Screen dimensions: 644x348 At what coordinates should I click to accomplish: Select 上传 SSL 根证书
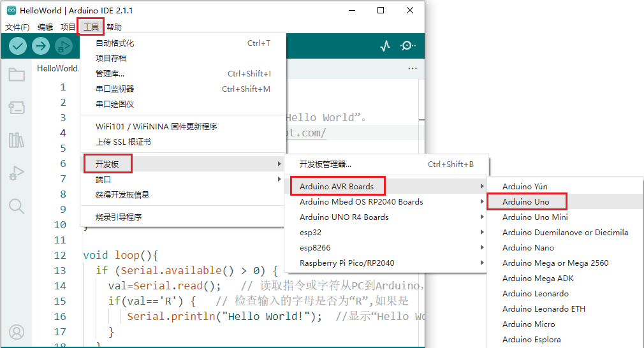183,142
